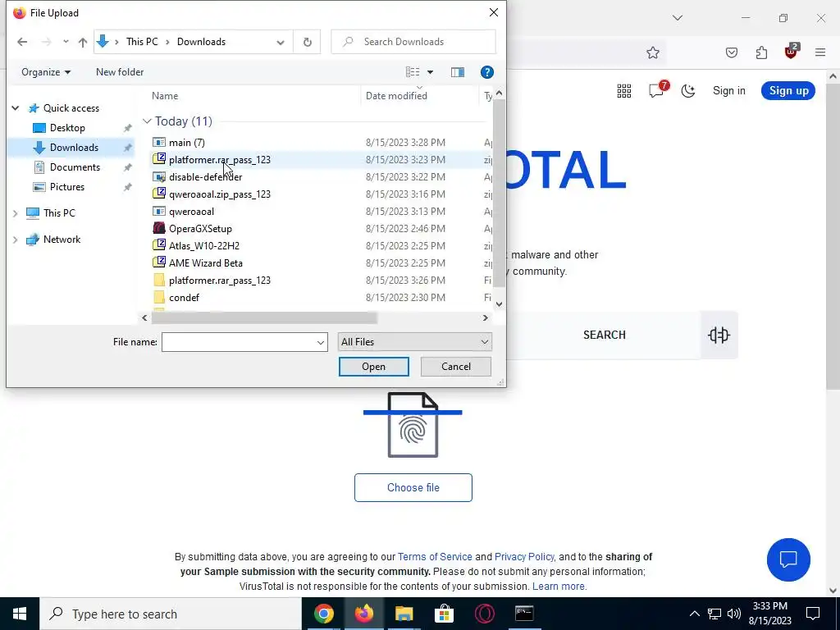
Task: Switch to the SEARCH tab
Action: [605, 335]
